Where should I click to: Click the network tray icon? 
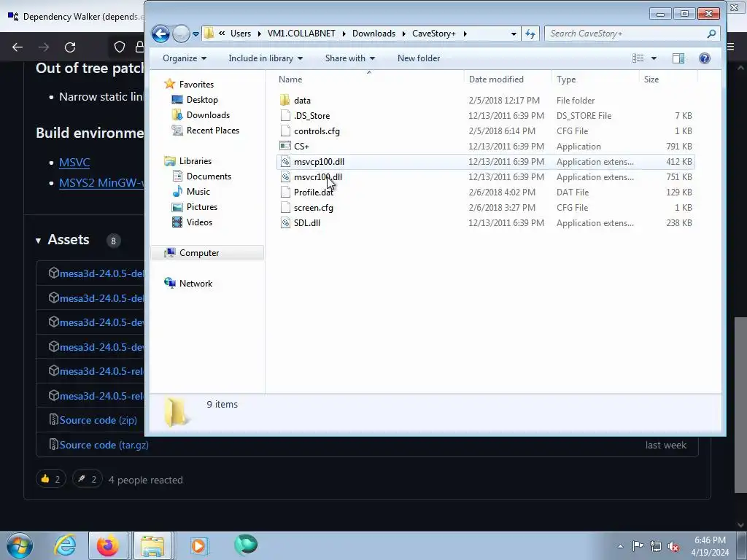(656, 546)
